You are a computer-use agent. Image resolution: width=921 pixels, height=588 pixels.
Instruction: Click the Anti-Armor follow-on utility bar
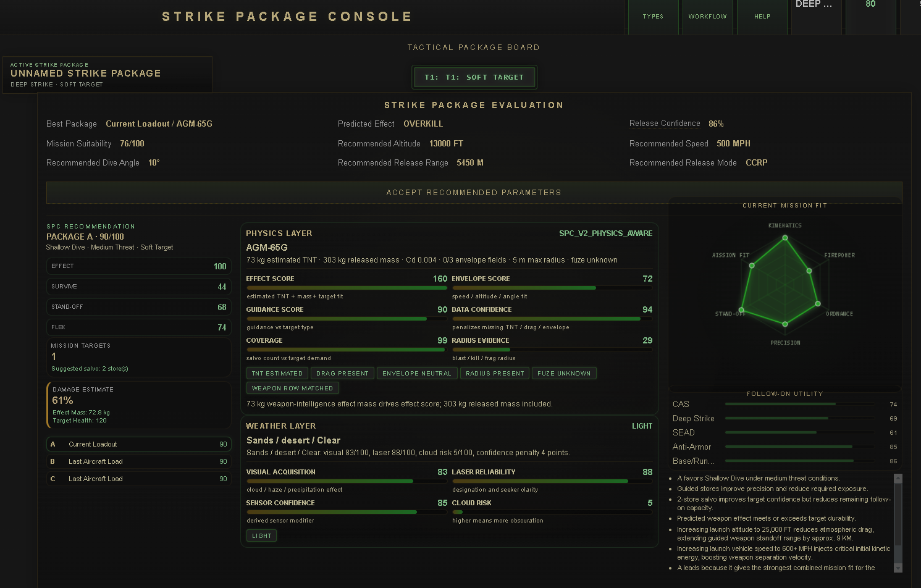click(x=800, y=447)
